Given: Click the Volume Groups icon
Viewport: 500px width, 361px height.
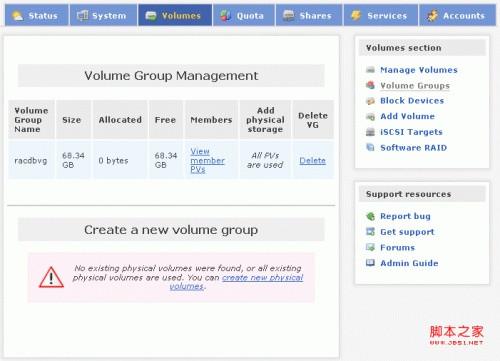Looking at the screenshot, I should coord(370,85).
